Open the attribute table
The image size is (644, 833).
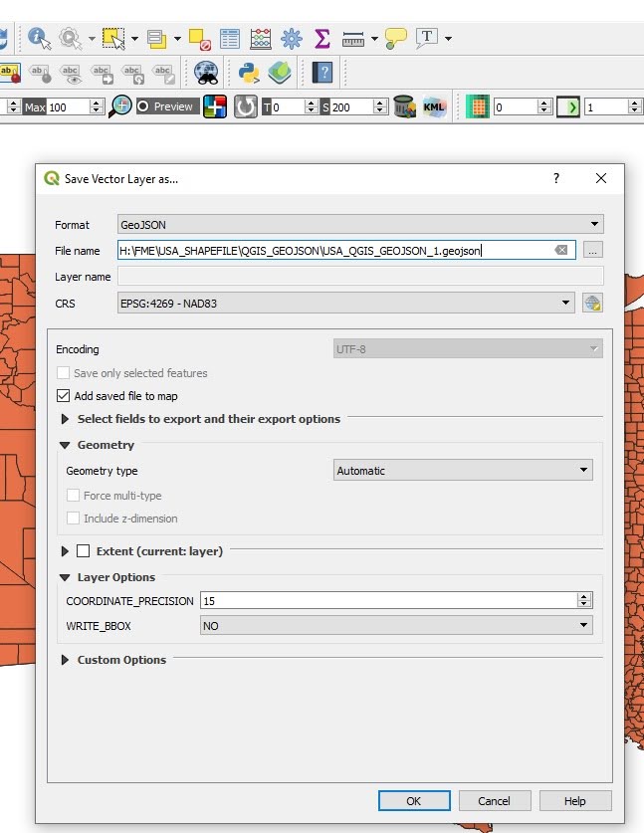pos(230,39)
